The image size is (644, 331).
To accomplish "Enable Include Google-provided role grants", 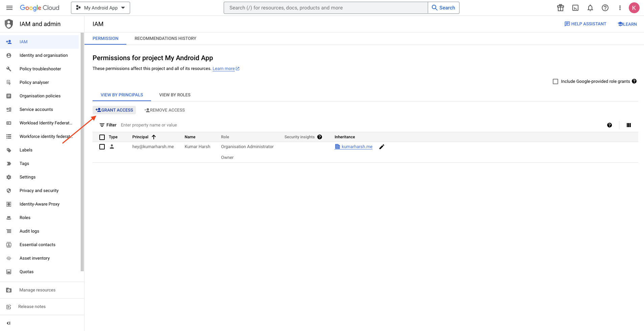I will 555,81.
